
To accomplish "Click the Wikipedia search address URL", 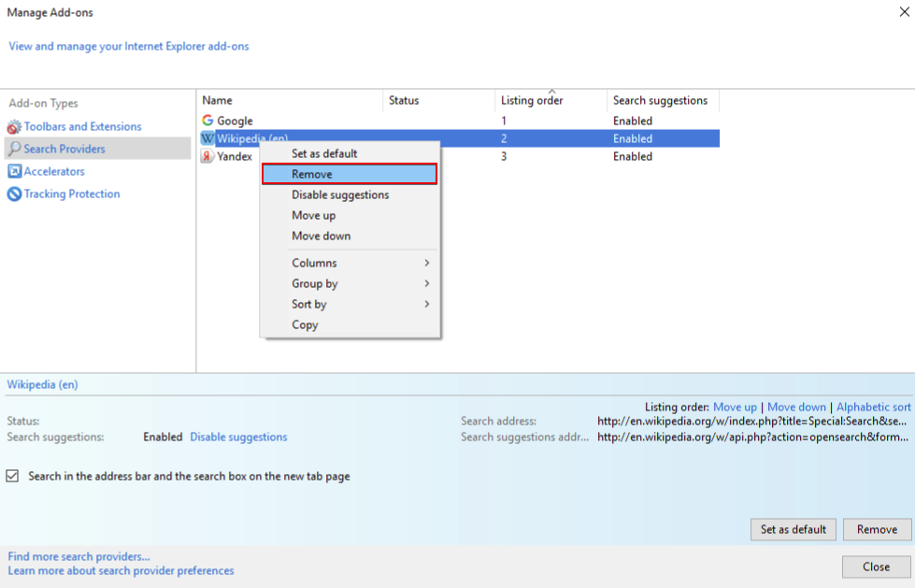I will click(752, 421).
